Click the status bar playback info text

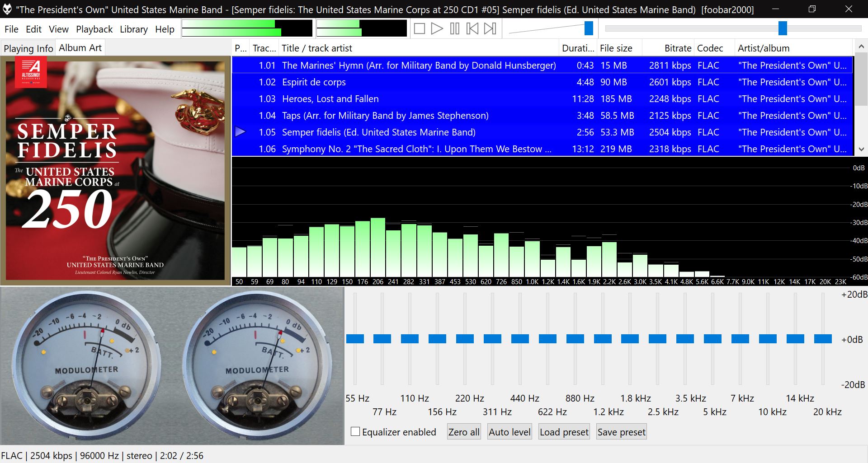coord(102,455)
